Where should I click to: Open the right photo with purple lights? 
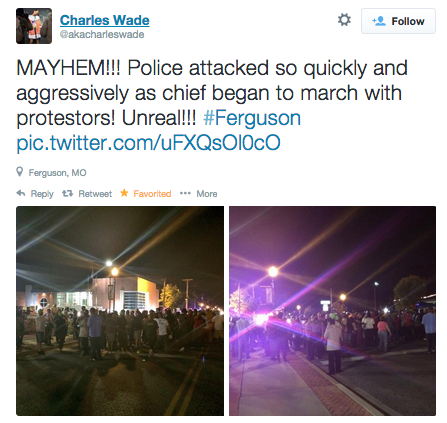332,311
